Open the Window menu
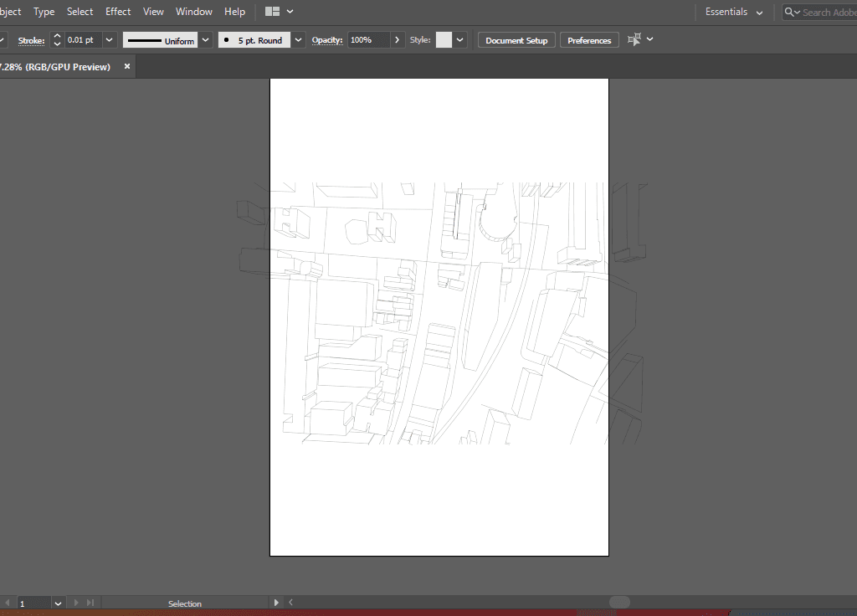This screenshot has width=857, height=616. [193, 12]
